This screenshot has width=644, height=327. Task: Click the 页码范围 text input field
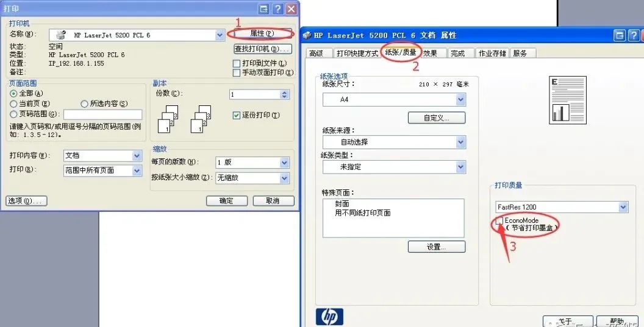click(102, 114)
